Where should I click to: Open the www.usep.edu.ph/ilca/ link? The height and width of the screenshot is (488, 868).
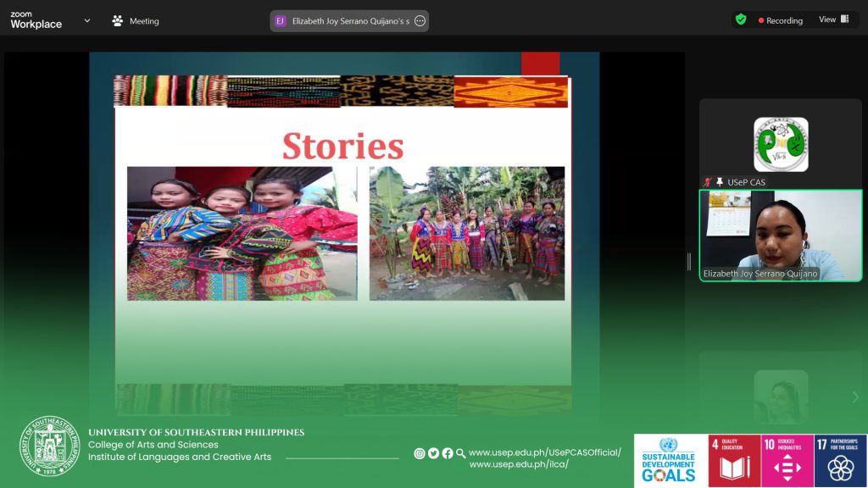tap(519, 464)
